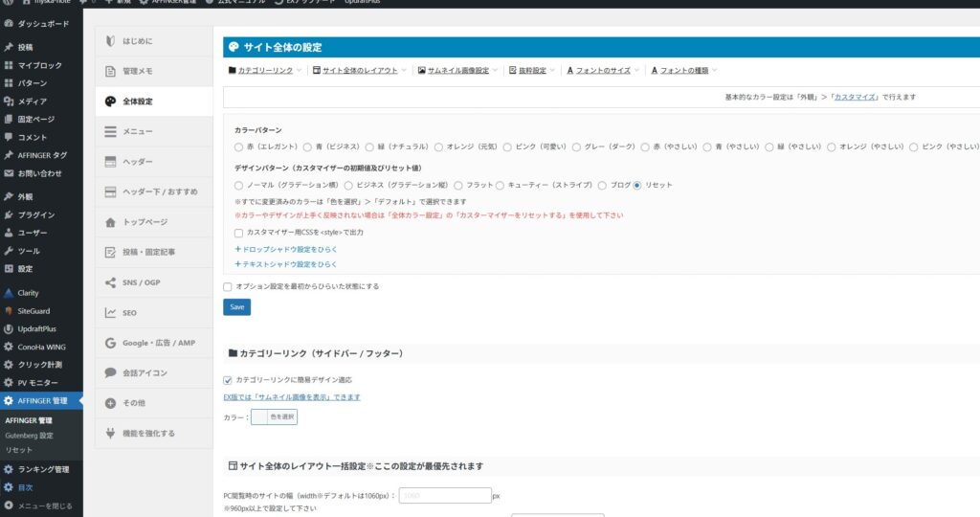Click the PC site width input field
This screenshot has width=980, height=517.
[x=445, y=495]
